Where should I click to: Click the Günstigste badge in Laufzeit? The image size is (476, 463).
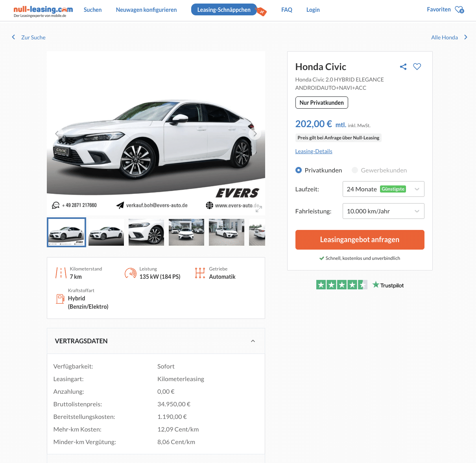pyautogui.click(x=393, y=189)
